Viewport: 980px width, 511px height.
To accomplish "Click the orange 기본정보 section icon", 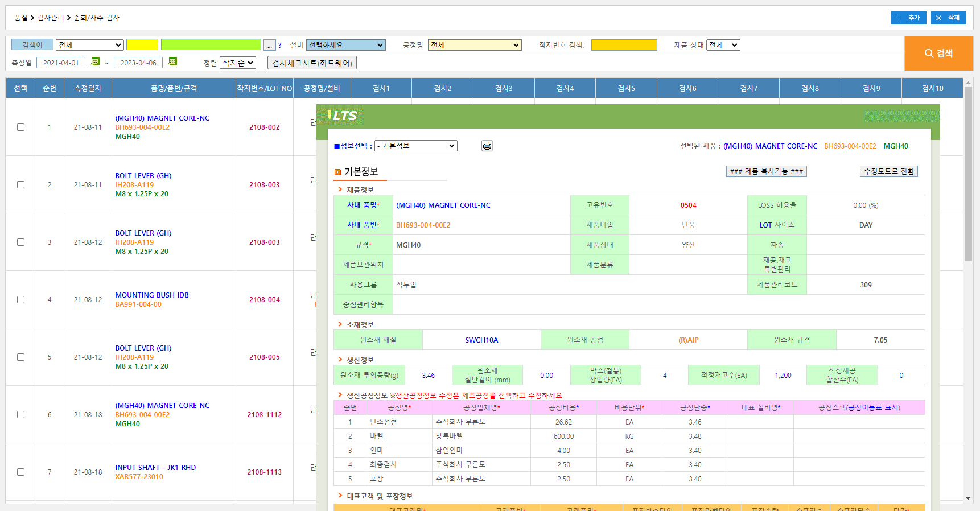I will click(337, 172).
